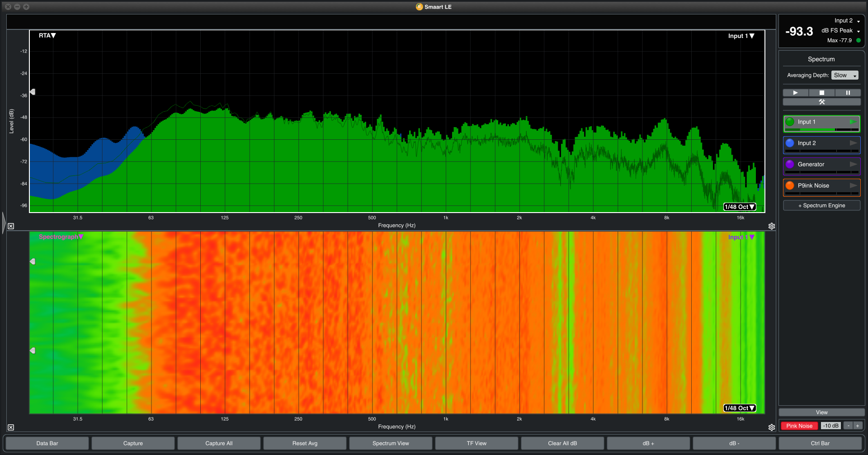Click the lower spectrograph range marker
This screenshot has width=868, height=455.
(x=33, y=351)
